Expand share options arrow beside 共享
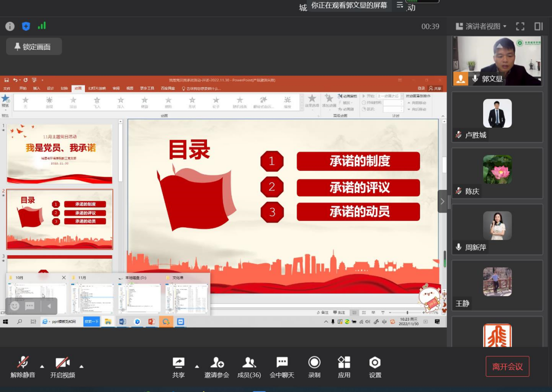552x392 pixels. coord(197,366)
